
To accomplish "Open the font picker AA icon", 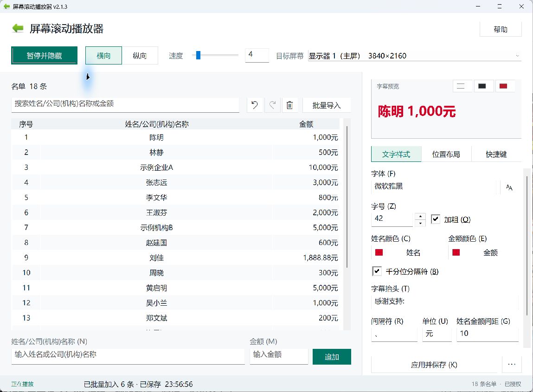I will coord(509,187).
